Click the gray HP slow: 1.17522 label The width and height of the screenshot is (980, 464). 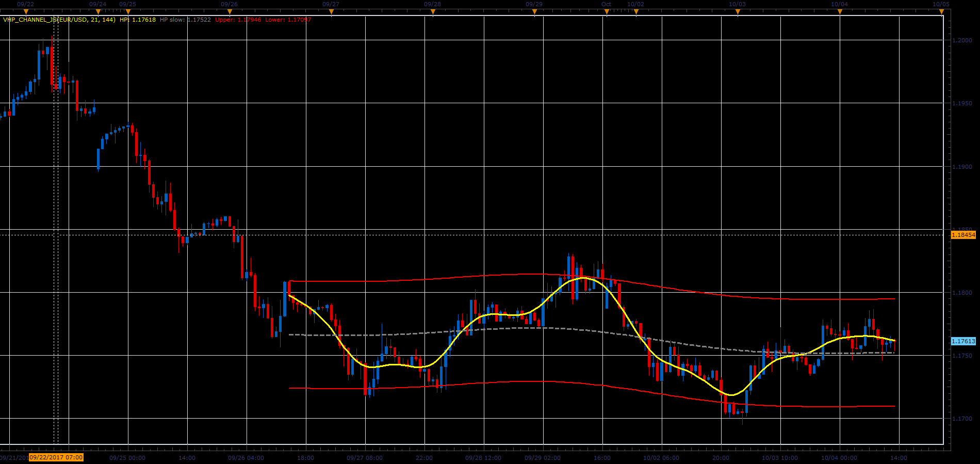[x=185, y=20]
